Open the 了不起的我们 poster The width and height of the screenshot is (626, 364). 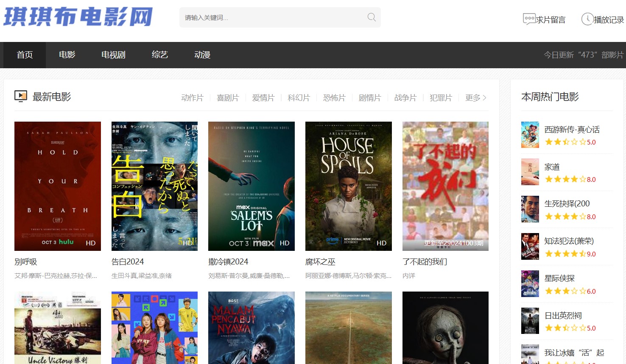(445, 186)
